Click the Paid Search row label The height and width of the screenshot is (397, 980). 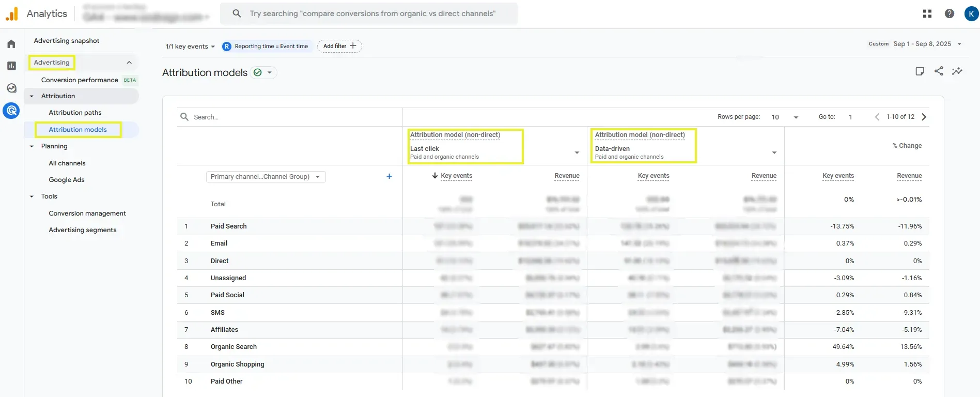pos(228,226)
